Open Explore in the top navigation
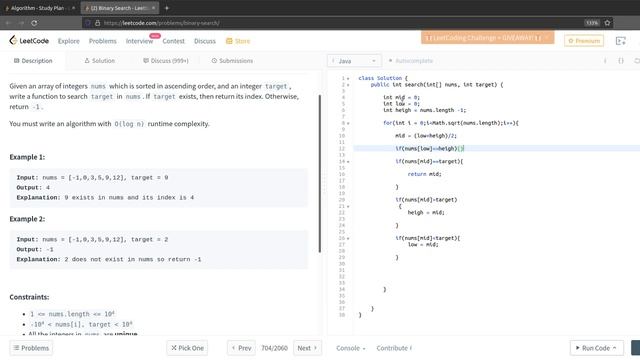Viewport: 640px width, 360px height. click(x=69, y=41)
